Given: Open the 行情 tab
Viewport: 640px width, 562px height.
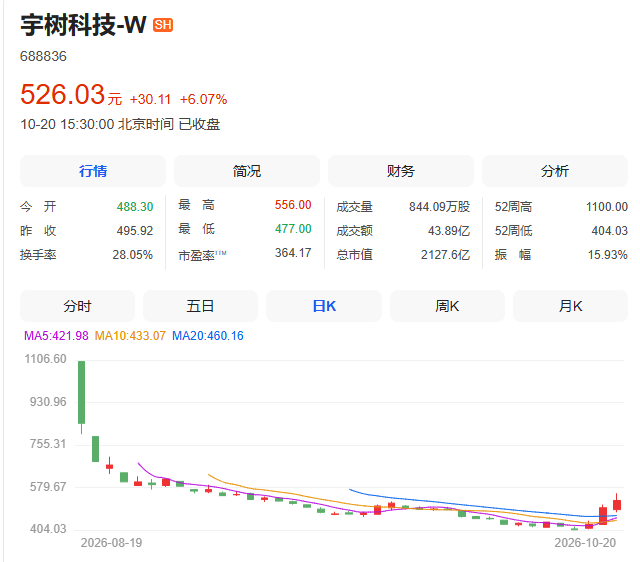Looking at the screenshot, I should pos(93,171).
